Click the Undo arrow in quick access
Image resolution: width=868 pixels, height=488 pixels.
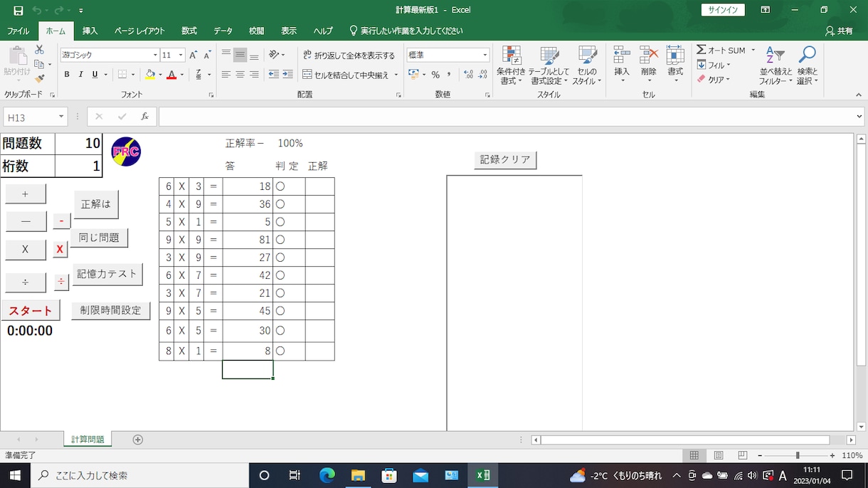tap(36, 11)
